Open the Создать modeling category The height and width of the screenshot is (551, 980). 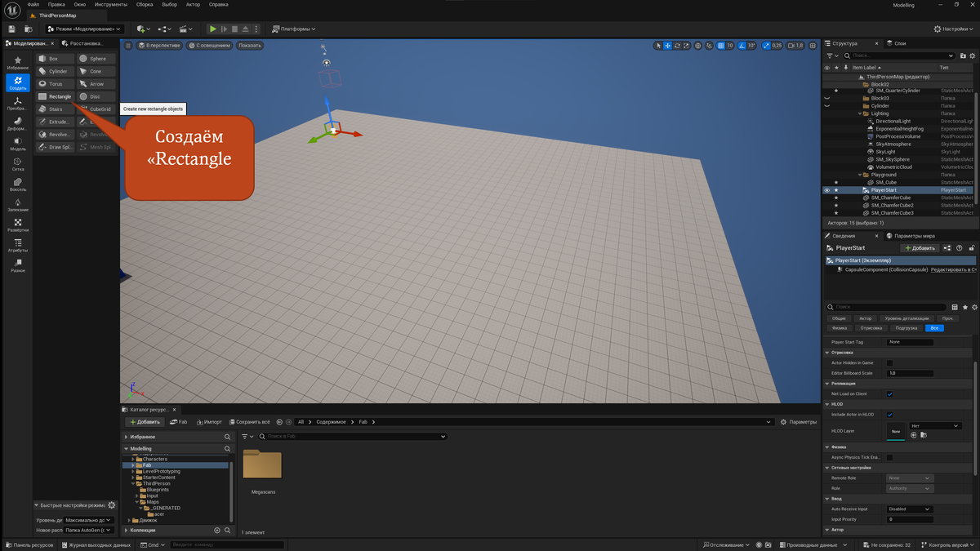(18, 82)
